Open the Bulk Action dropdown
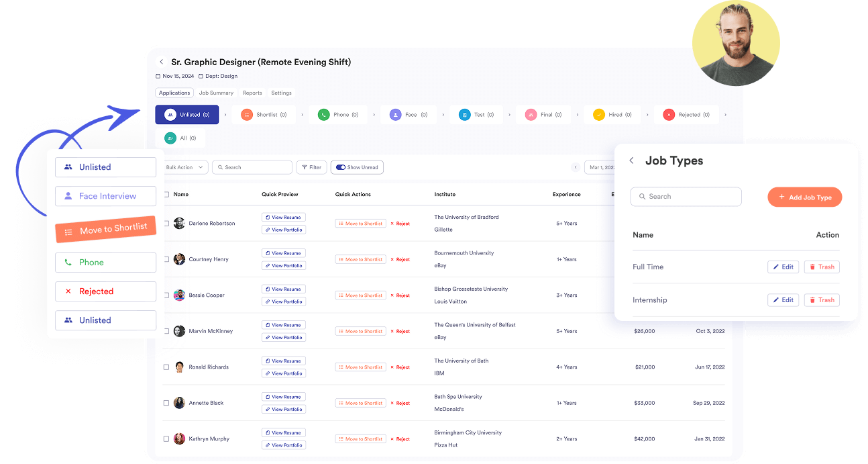 coord(184,167)
